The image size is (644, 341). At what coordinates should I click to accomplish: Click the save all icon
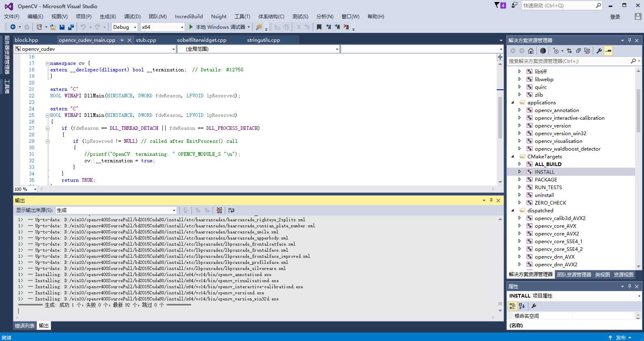71,27
